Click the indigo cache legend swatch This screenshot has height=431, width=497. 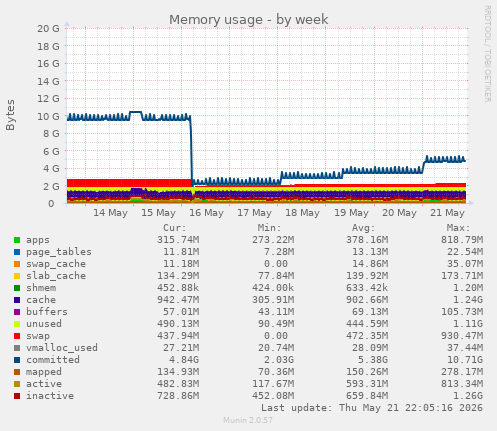[x=17, y=300]
